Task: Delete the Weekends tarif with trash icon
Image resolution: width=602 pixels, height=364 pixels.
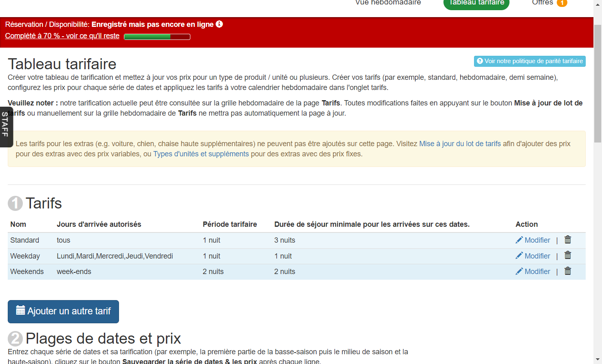Action: tap(568, 271)
